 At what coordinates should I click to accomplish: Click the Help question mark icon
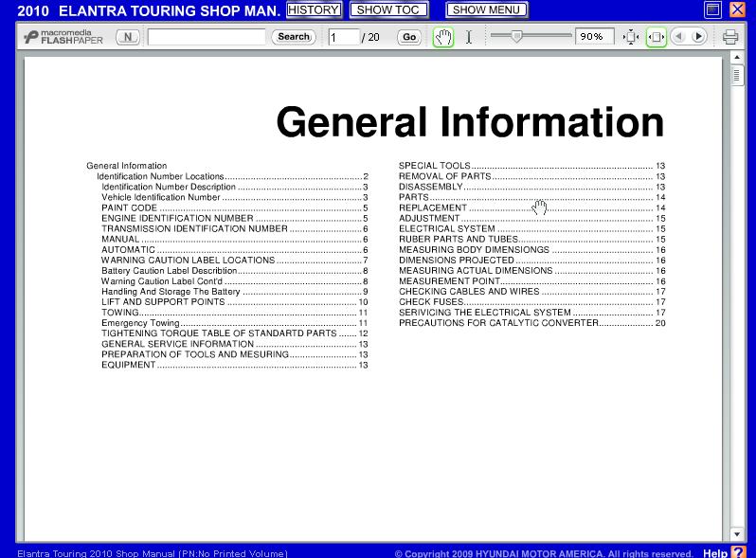click(x=738, y=551)
